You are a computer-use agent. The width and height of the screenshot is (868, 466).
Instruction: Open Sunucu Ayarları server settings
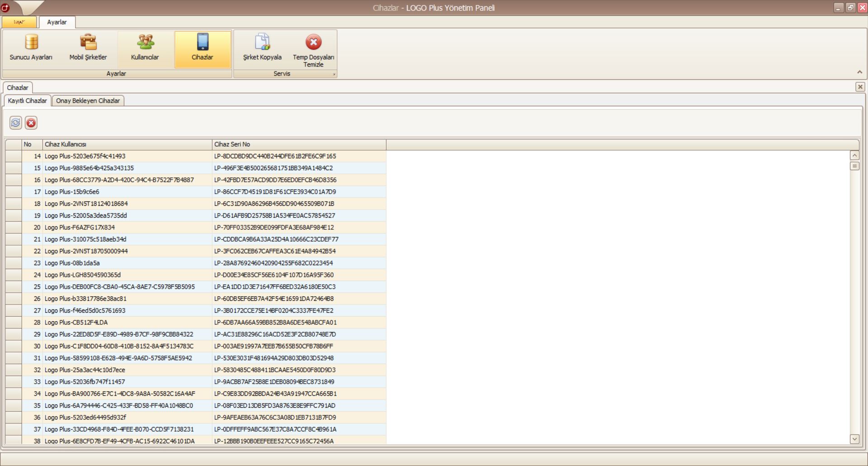[x=31, y=48]
